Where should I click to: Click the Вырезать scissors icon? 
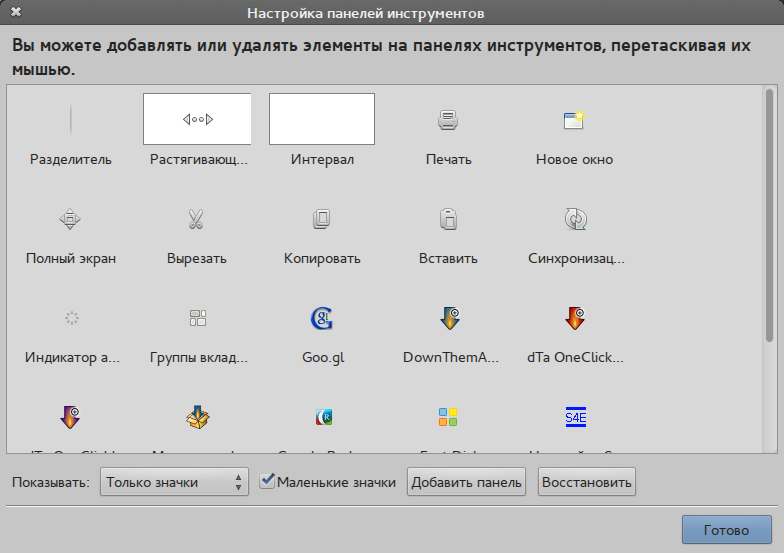coord(197,219)
